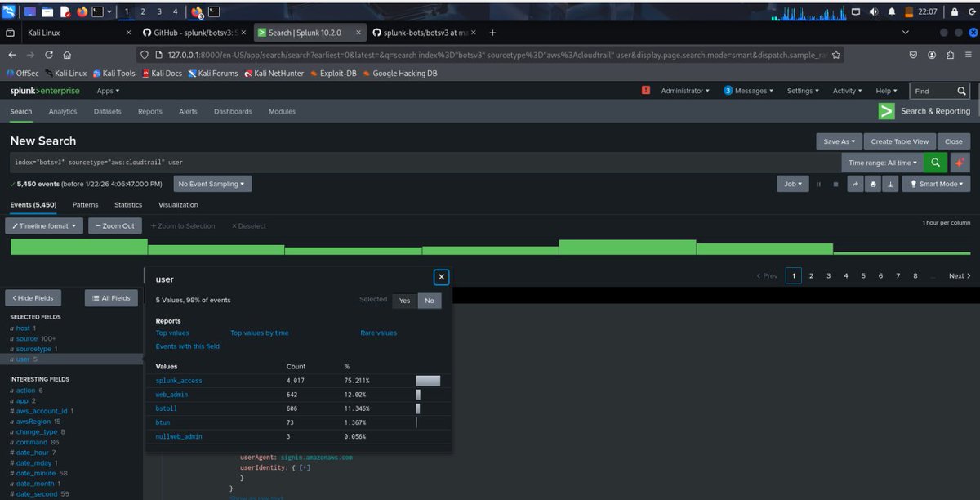Select the tallest timeline histogram bar

78,247
